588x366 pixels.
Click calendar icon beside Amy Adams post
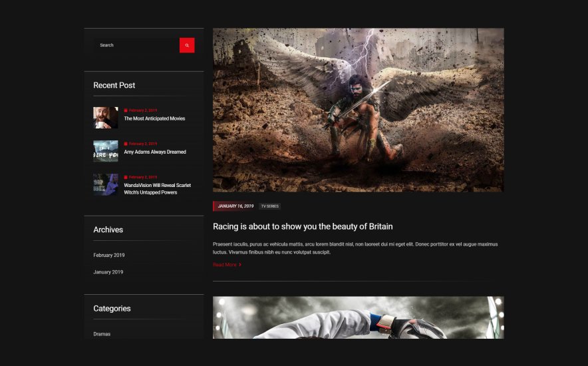click(126, 144)
